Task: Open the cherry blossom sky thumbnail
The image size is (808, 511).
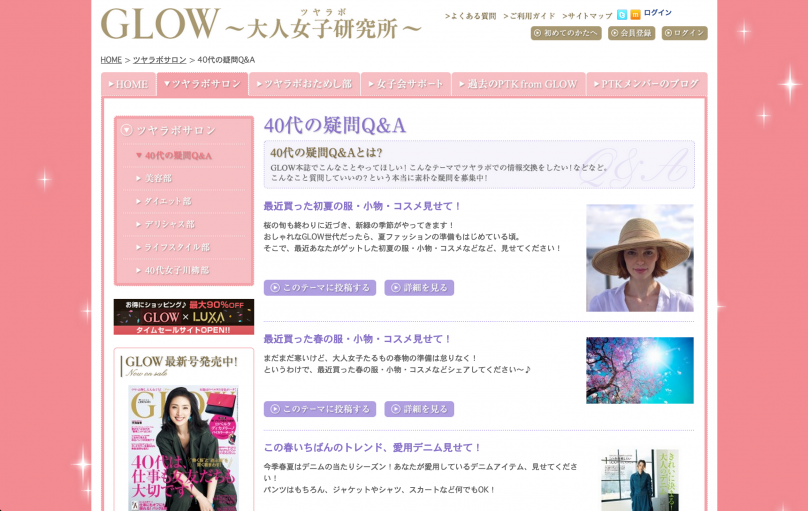Action: [640, 370]
